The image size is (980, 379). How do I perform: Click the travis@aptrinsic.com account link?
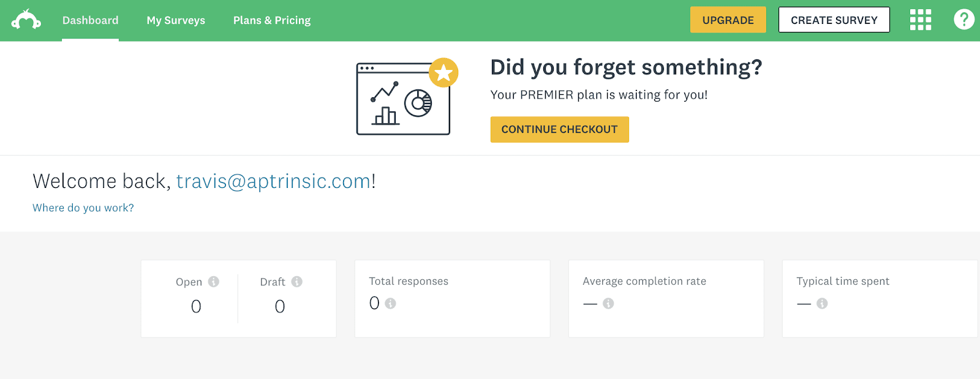click(273, 181)
